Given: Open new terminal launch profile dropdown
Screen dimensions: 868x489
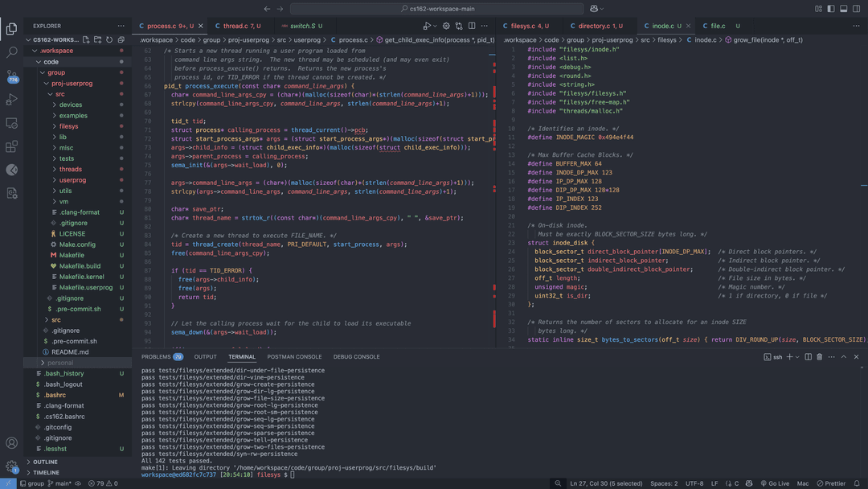Looking at the screenshot, I should 797,357.
